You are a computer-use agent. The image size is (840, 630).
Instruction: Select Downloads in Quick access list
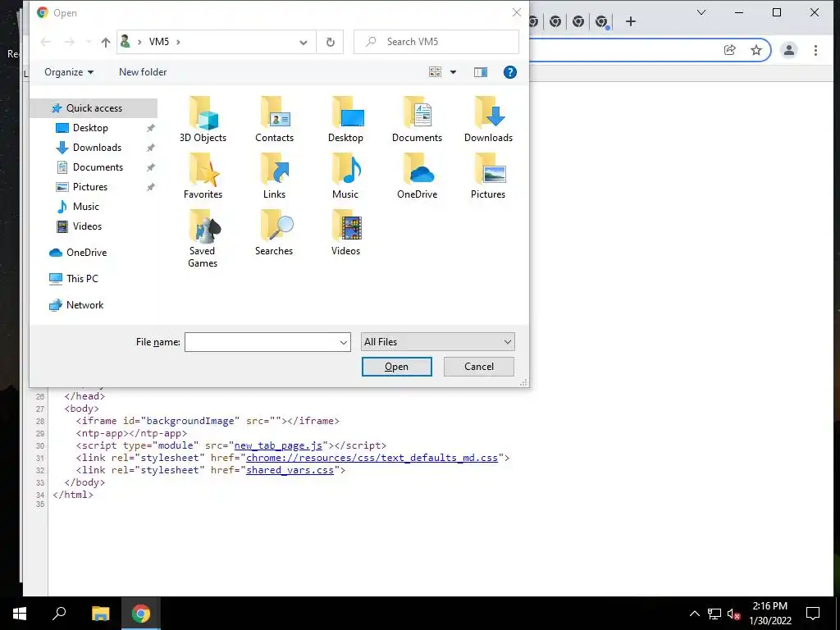(x=97, y=148)
